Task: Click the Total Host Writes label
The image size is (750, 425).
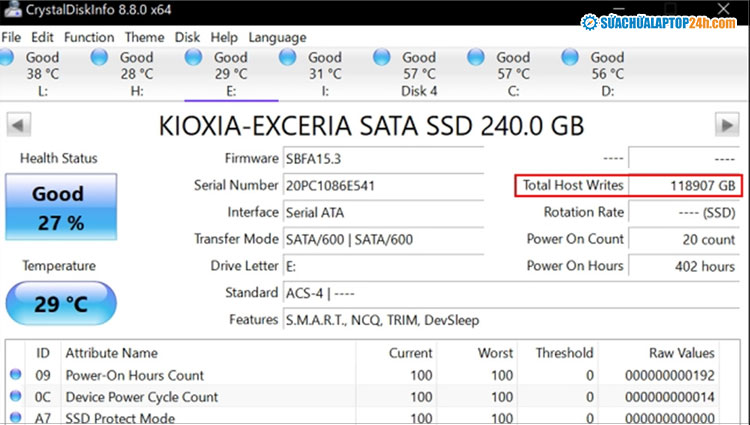Action: 573,185
